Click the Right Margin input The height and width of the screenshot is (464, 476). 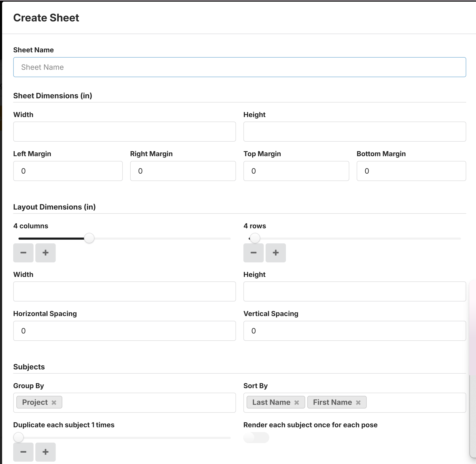[183, 171]
